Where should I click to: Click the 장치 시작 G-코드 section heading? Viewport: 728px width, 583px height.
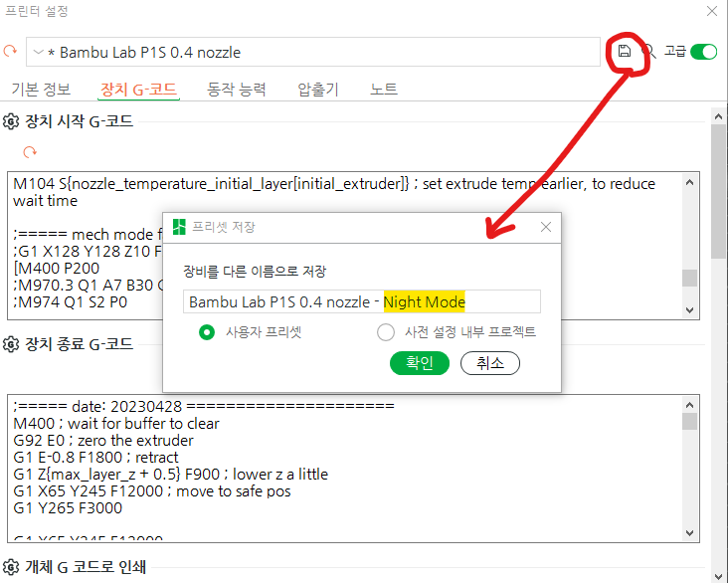(x=79, y=121)
